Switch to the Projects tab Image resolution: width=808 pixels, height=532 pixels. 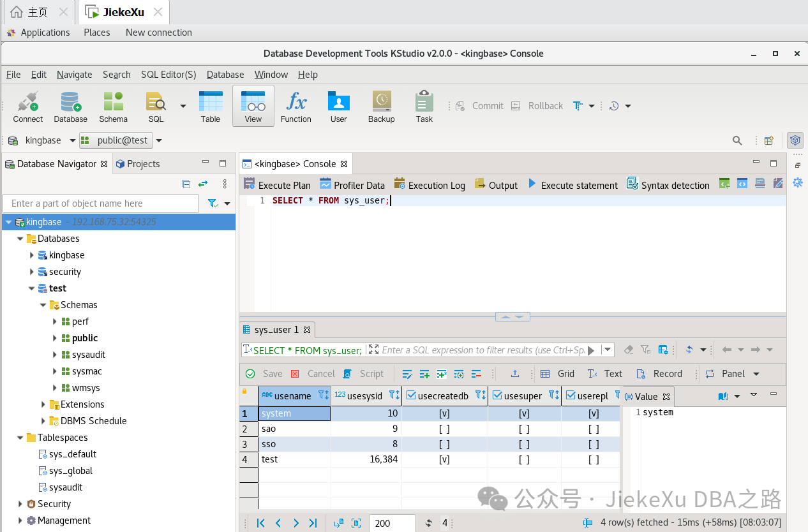pyautogui.click(x=137, y=164)
